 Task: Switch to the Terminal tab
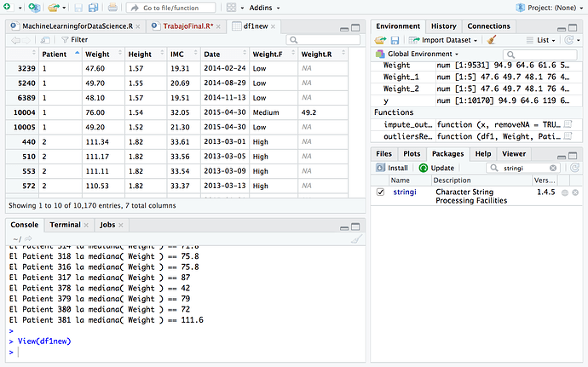click(x=66, y=225)
